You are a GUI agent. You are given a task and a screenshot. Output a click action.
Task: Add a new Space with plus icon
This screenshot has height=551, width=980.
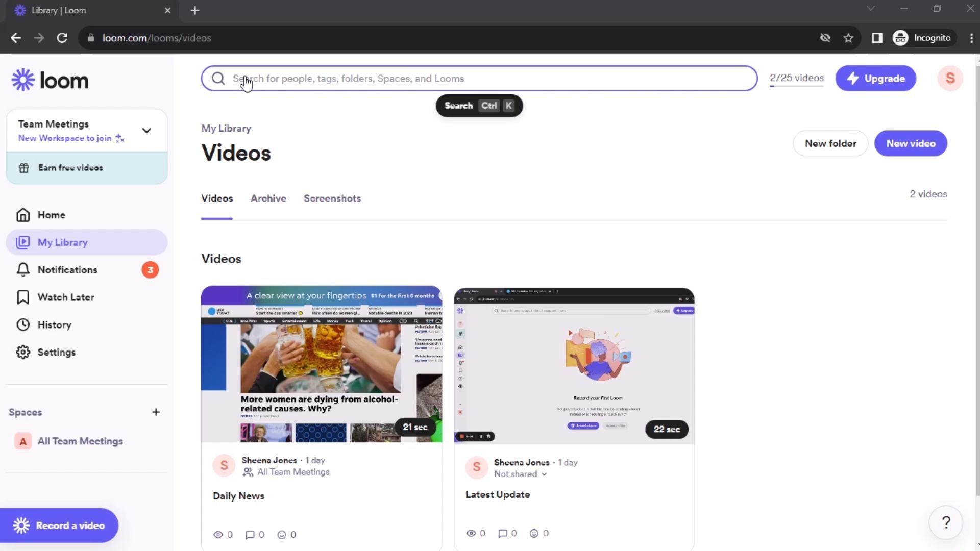[x=156, y=412]
